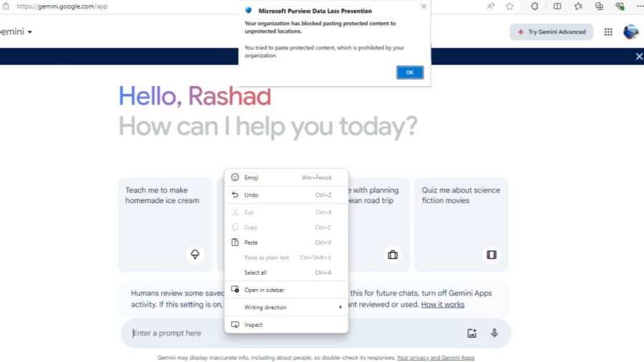644x362 pixels.
Task: Add page to favorites star icon
Action: 509,6
